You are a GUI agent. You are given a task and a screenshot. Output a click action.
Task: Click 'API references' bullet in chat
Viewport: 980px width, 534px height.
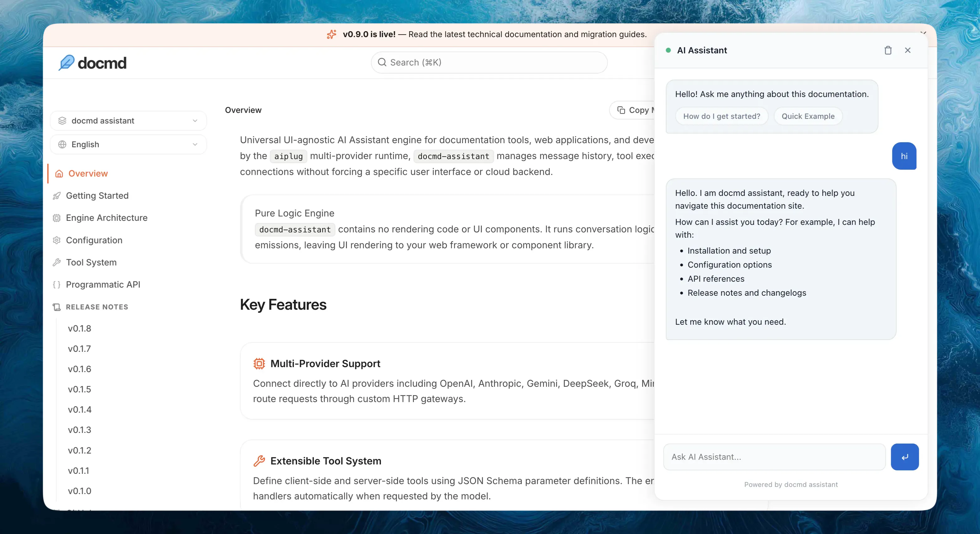(x=716, y=279)
